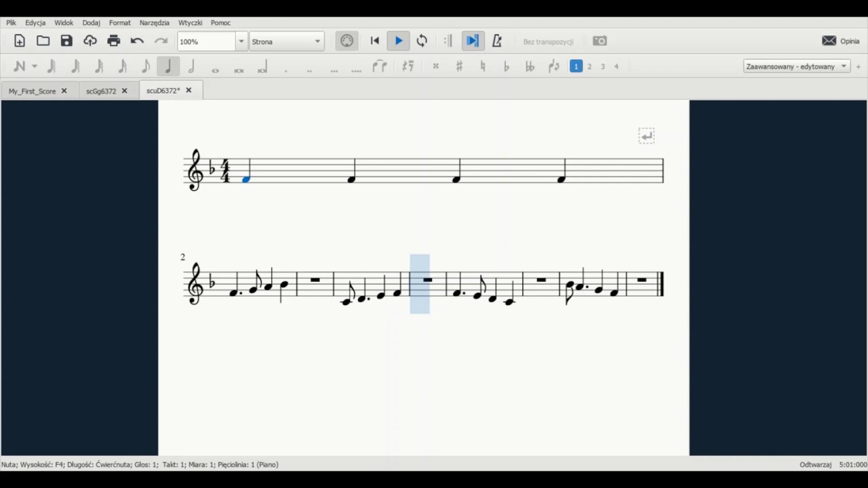The width and height of the screenshot is (868, 488).
Task: Open the Pomoc menu
Action: pyautogui.click(x=220, y=22)
